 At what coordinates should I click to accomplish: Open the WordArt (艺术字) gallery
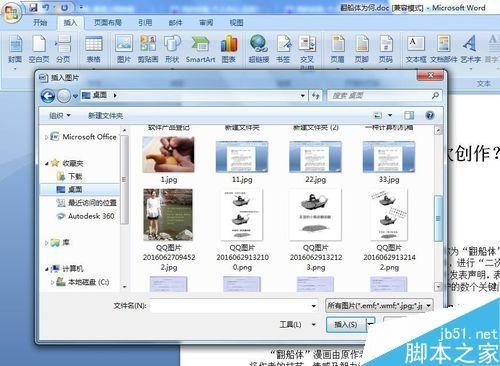tap(470, 49)
